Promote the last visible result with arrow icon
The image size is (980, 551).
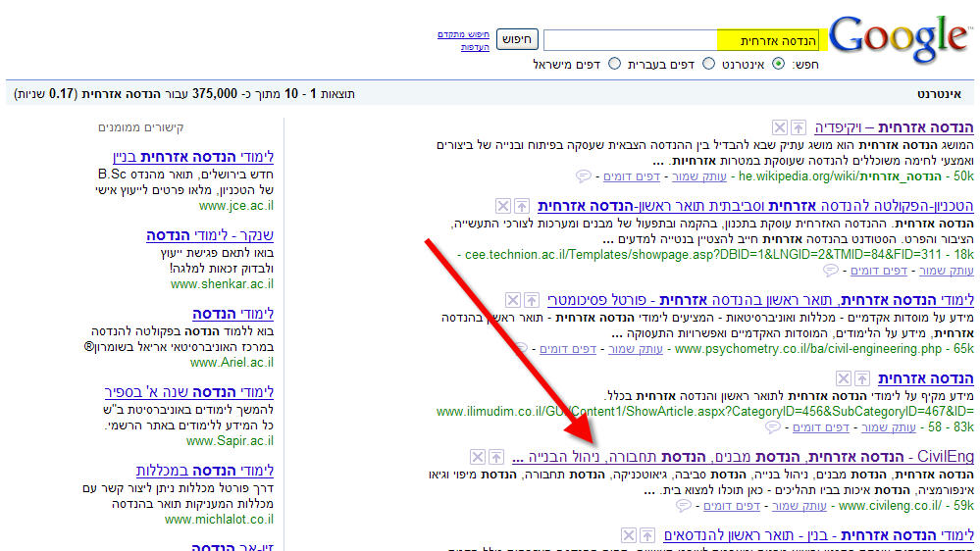pyautogui.click(x=646, y=535)
